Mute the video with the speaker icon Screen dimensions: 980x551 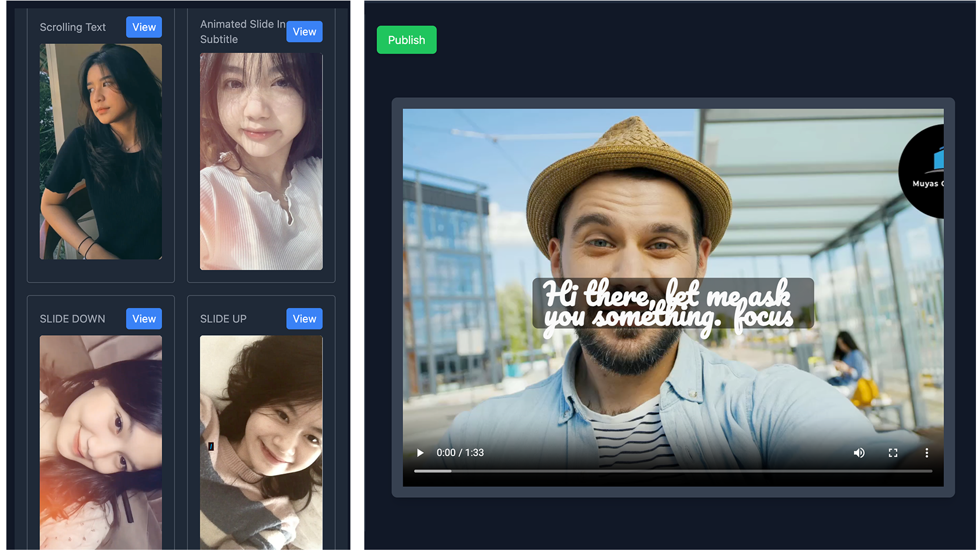pos(859,453)
